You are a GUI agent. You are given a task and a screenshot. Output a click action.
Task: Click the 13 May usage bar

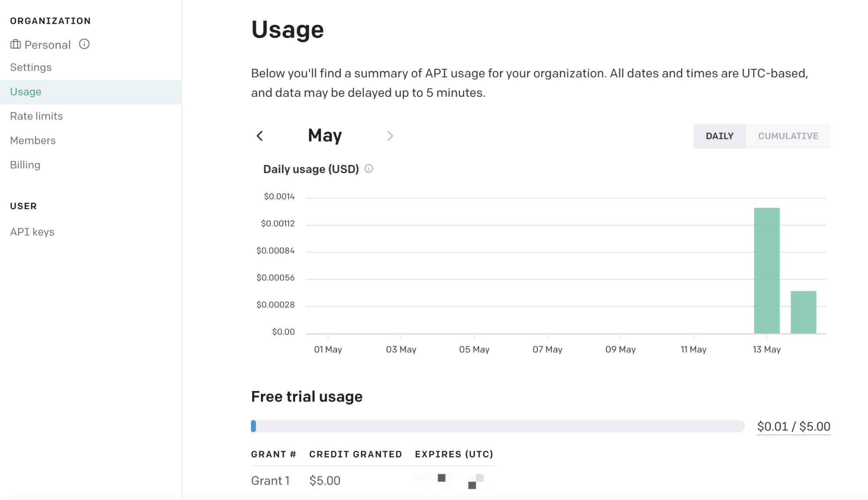click(767, 271)
